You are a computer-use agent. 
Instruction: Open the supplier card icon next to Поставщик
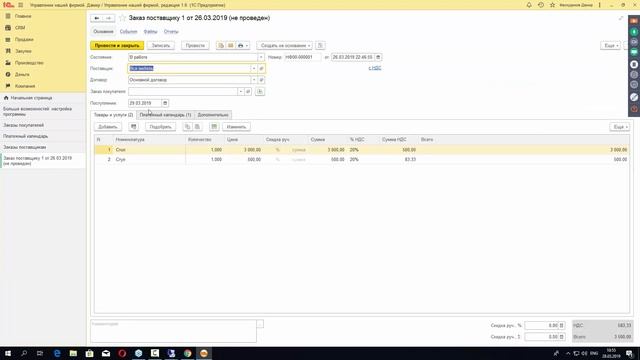[x=261, y=69]
